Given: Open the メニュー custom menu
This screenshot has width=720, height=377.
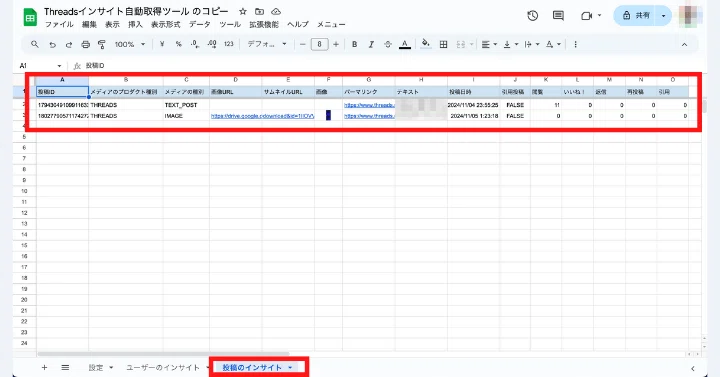Looking at the screenshot, I should (x=331, y=25).
